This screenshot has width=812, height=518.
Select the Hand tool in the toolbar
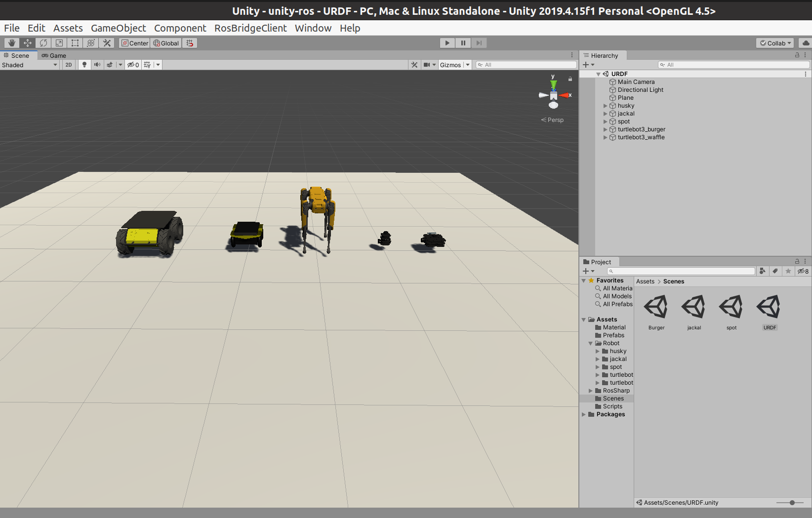pyautogui.click(x=12, y=43)
